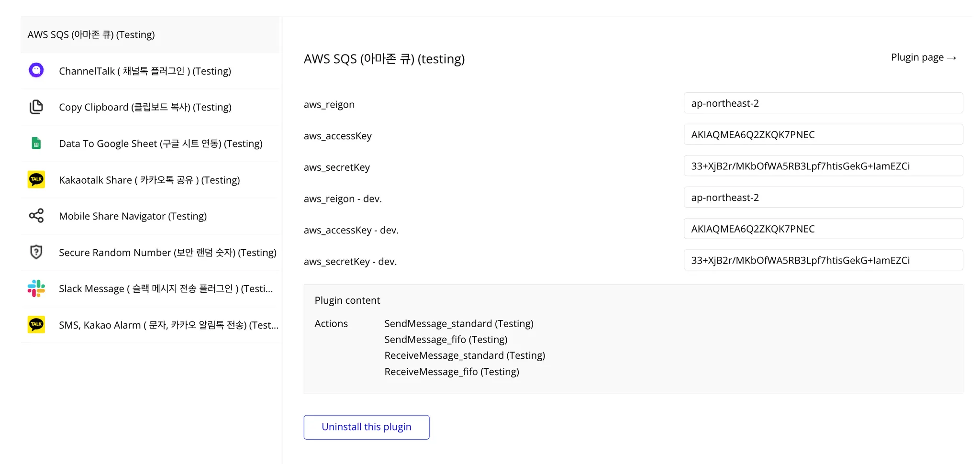The width and height of the screenshot is (980, 464).
Task: Open Secure Random Number plugin entry
Action: [x=167, y=253]
